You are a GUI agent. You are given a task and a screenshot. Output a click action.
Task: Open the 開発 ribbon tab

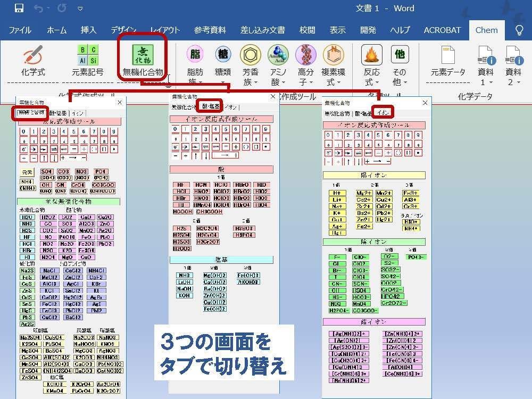(368, 30)
